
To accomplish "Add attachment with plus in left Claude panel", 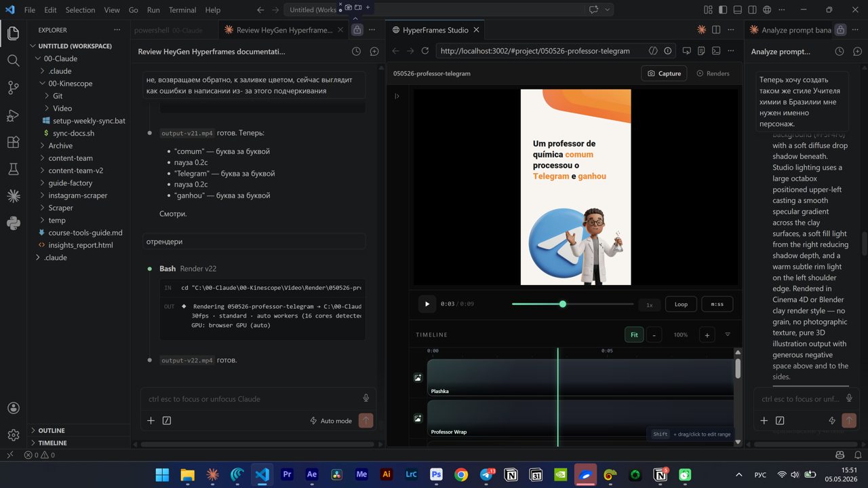I will 151,421.
